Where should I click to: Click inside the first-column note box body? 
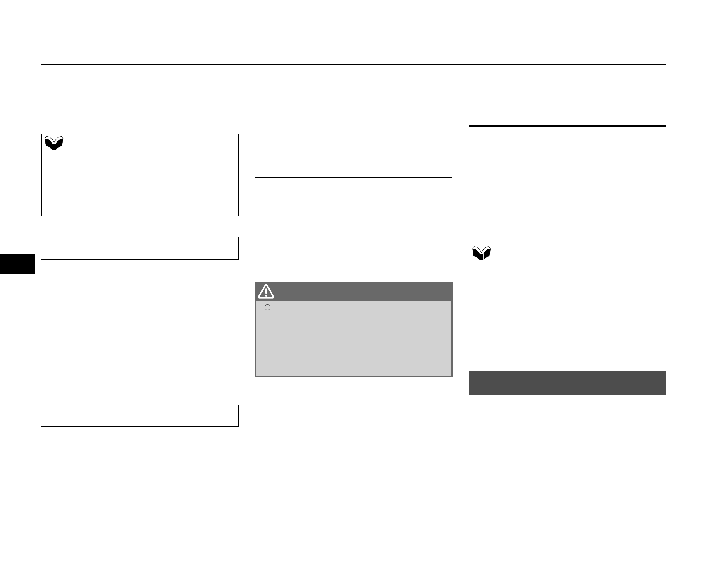(140, 184)
